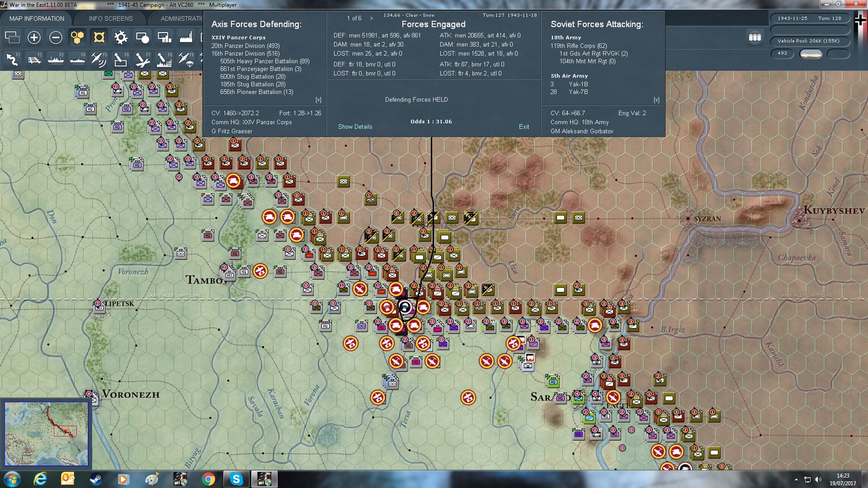The width and height of the screenshot is (868, 488).
Task: Select the F4 amphibious transport mode
Action: (x=77, y=60)
